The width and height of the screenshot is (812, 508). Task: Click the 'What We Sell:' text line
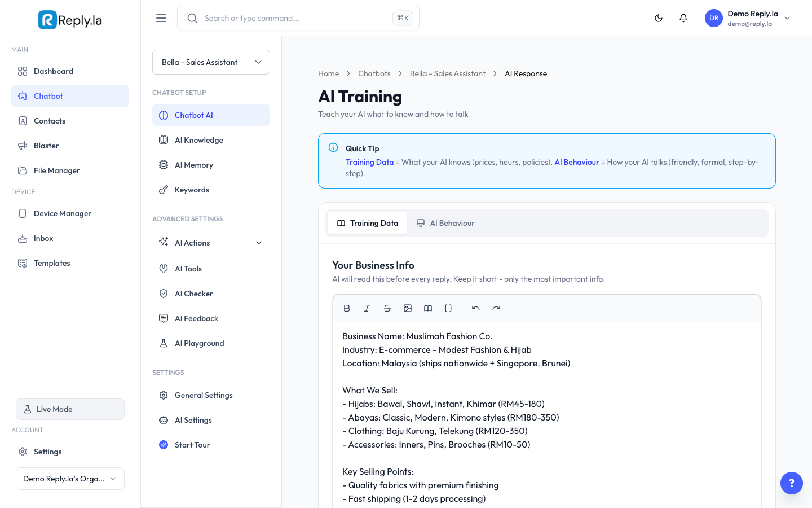[x=370, y=391]
